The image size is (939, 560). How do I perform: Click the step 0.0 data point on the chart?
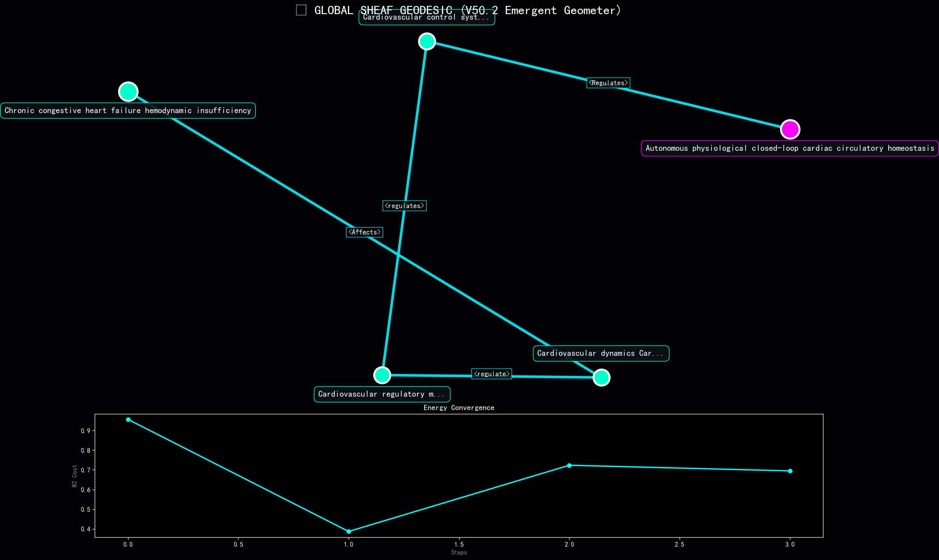pos(128,419)
